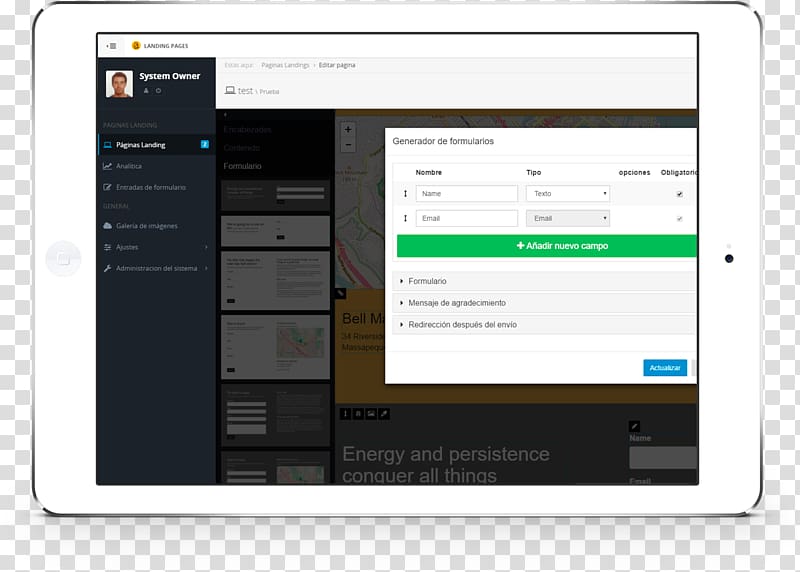Viewport: 800px width, 572px height.
Task: Open Analítica in the sidebar
Action: (157, 166)
